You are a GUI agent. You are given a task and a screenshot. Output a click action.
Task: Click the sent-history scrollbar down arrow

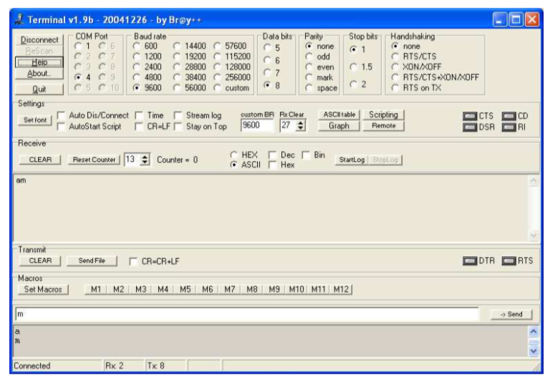click(x=534, y=351)
